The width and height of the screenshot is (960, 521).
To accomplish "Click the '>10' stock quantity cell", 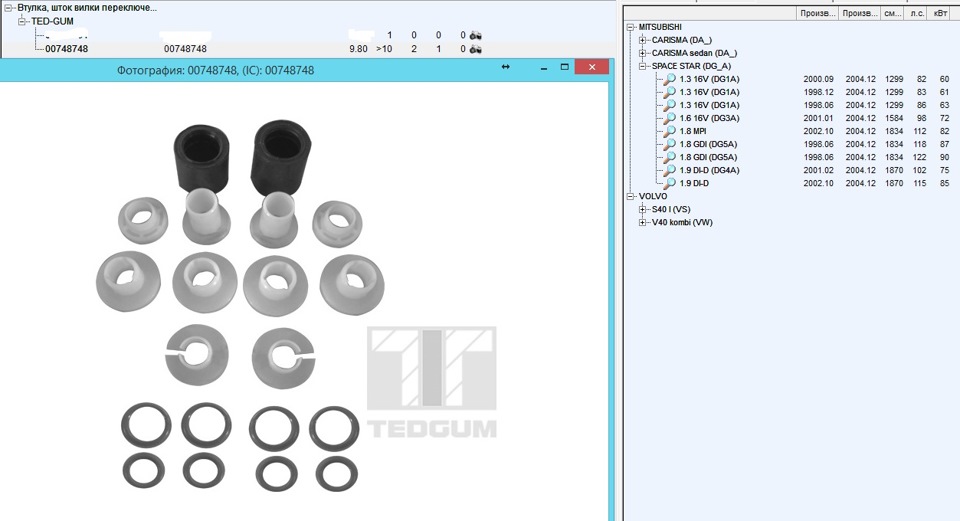I will [x=384, y=49].
